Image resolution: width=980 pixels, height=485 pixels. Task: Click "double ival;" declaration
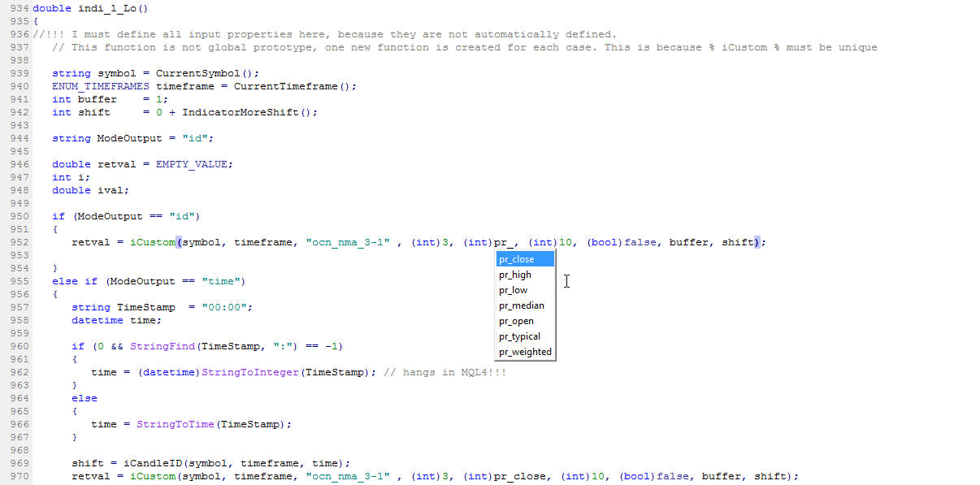point(91,190)
